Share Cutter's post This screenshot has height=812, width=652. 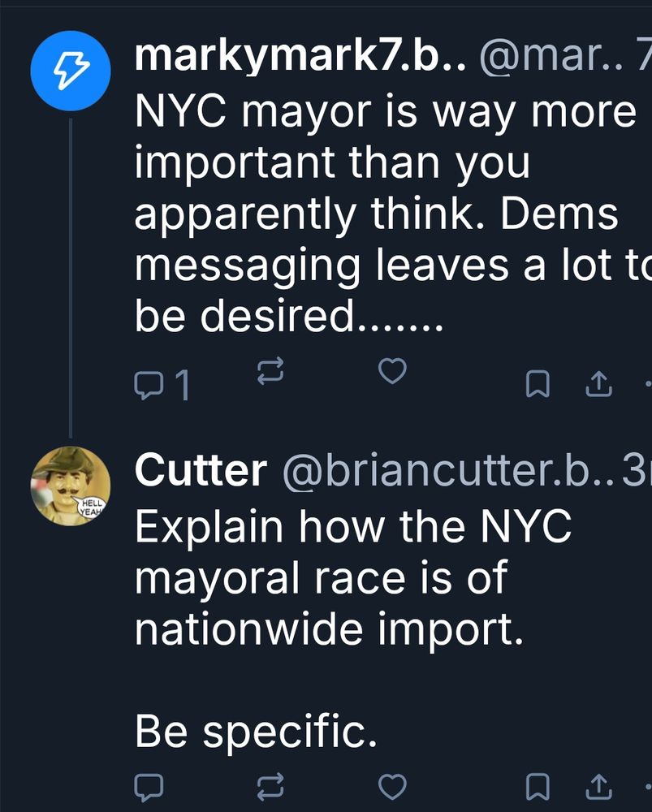(x=598, y=786)
